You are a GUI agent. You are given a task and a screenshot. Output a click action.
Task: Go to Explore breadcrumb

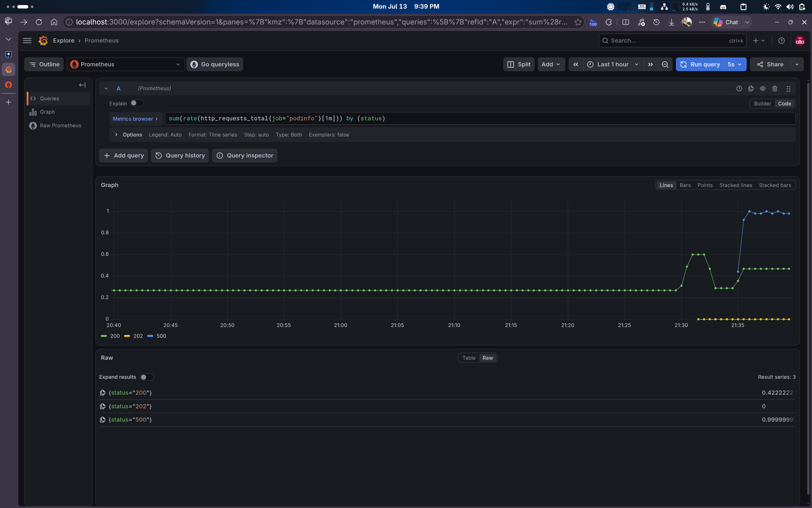pyautogui.click(x=64, y=41)
